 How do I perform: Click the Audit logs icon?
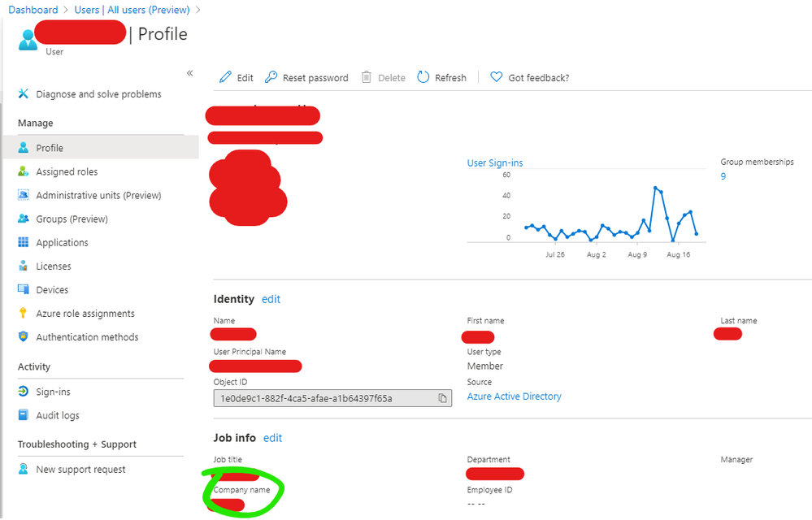(24, 415)
